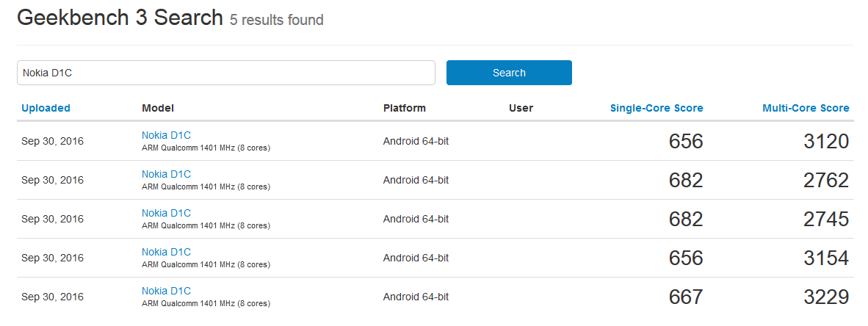This screenshot has height=326, width=868.
Task: Click the upload date in the 3154 row
Action: 52,258
